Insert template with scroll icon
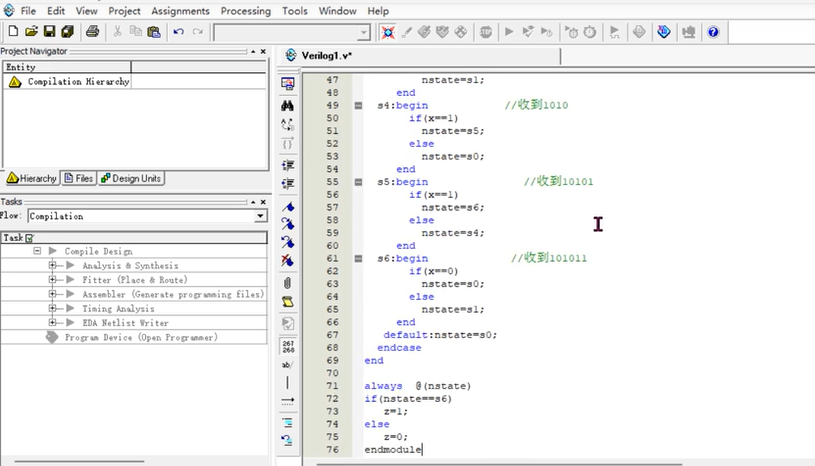The height and width of the screenshot is (466, 815). (287, 302)
